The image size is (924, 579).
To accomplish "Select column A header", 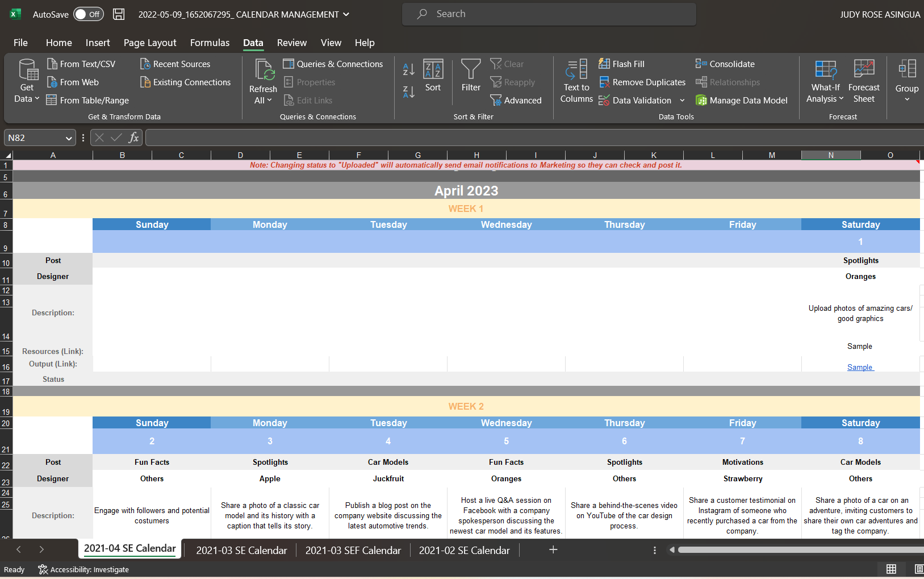I will 53,155.
